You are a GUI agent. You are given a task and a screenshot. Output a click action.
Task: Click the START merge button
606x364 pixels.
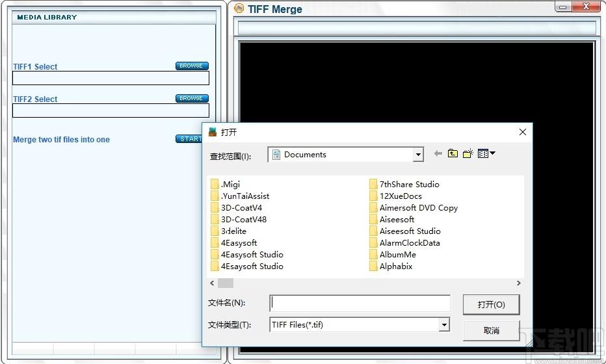pyautogui.click(x=189, y=138)
